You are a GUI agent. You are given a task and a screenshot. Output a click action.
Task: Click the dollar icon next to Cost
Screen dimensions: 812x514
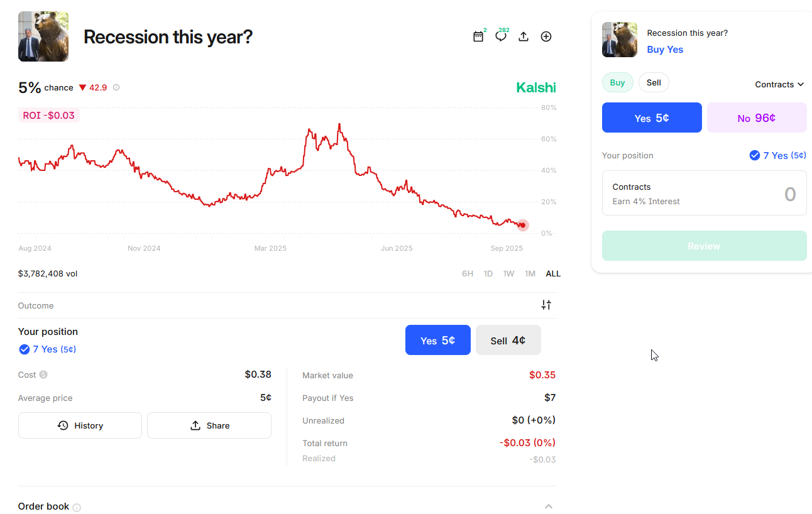tap(43, 375)
